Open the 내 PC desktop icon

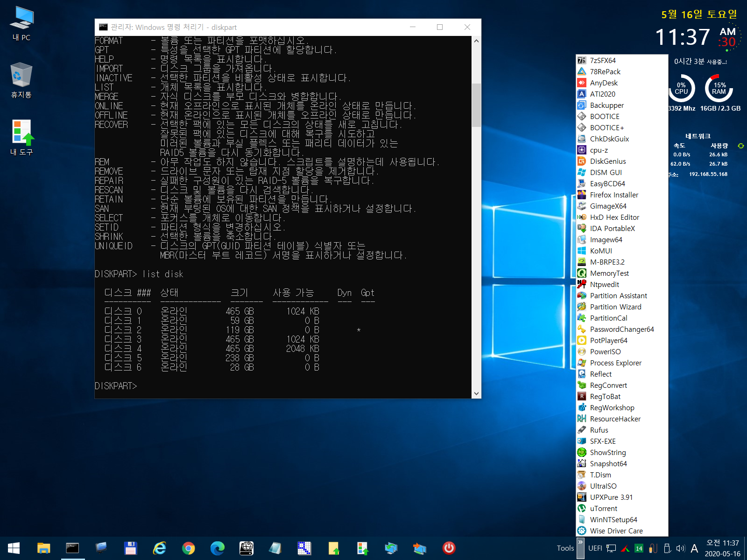point(21,24)
